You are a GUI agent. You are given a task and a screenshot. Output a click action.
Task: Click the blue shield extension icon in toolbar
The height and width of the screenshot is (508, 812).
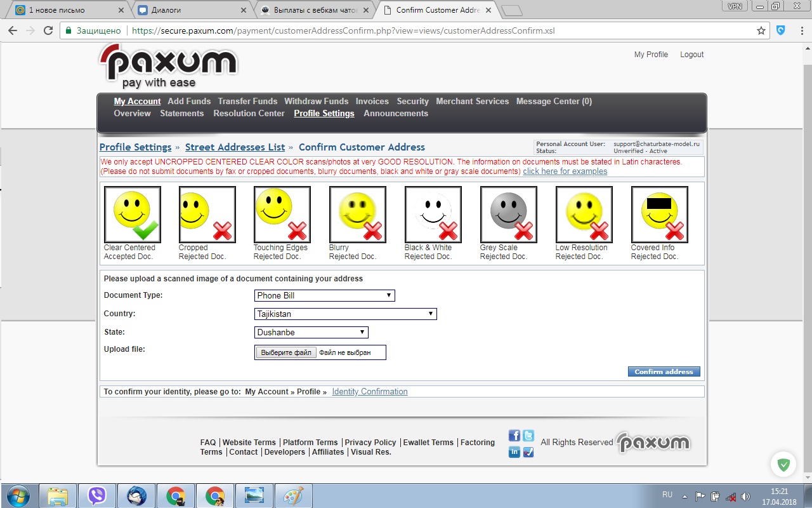pos(781,30)
